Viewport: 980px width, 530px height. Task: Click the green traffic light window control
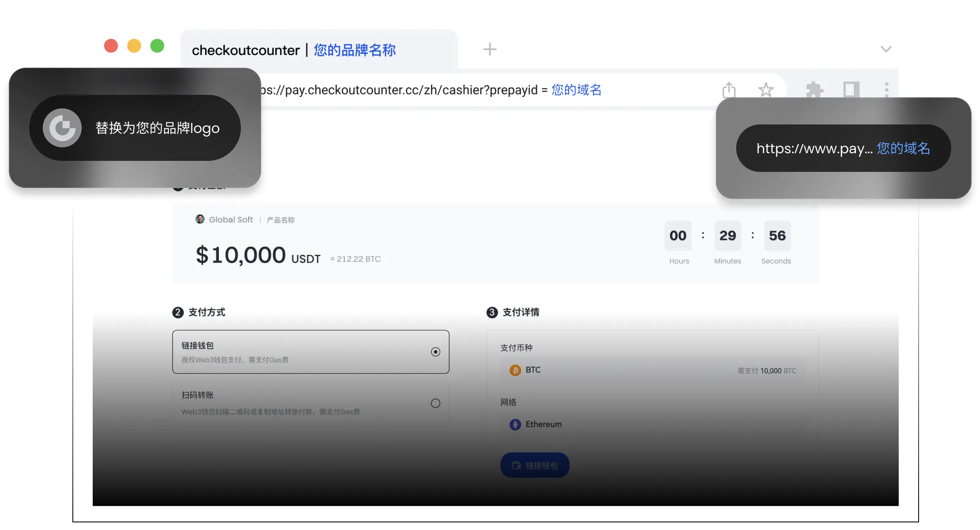157,46
